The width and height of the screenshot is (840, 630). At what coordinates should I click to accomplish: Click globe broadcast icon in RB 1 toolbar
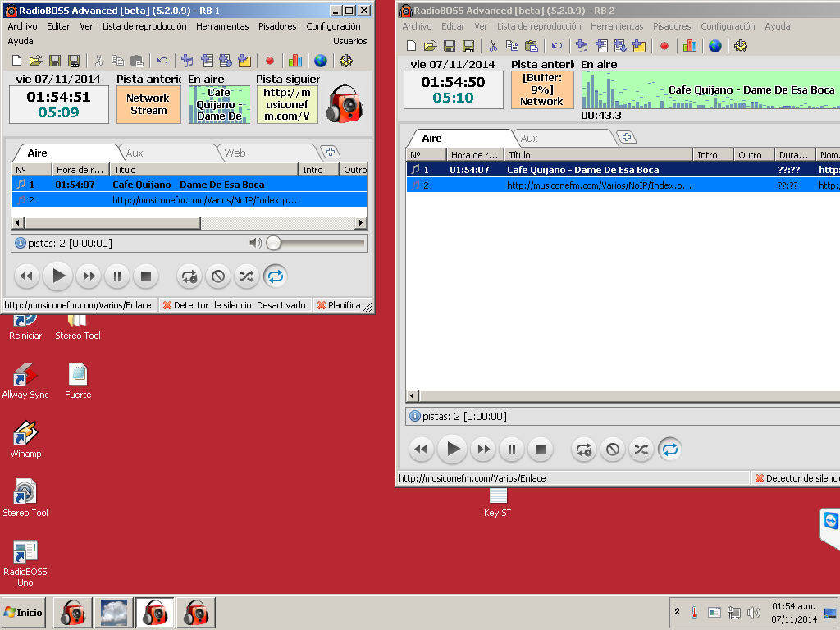pos(321,61)
